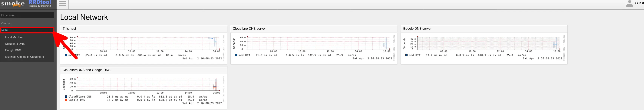Click inside the Filter menu input field
Viewport: 644px width, 110px height.
27,15
